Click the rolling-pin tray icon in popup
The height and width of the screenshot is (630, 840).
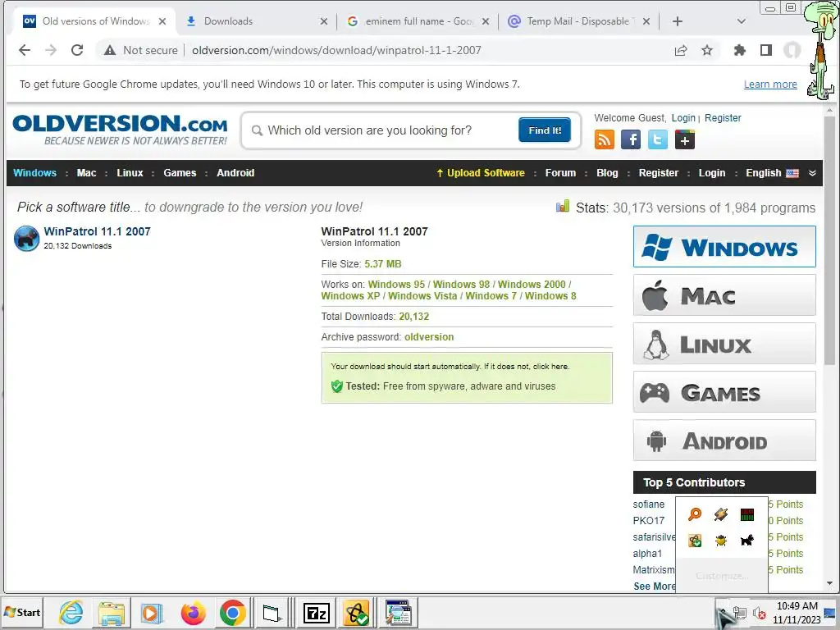(x=721, y=514)
